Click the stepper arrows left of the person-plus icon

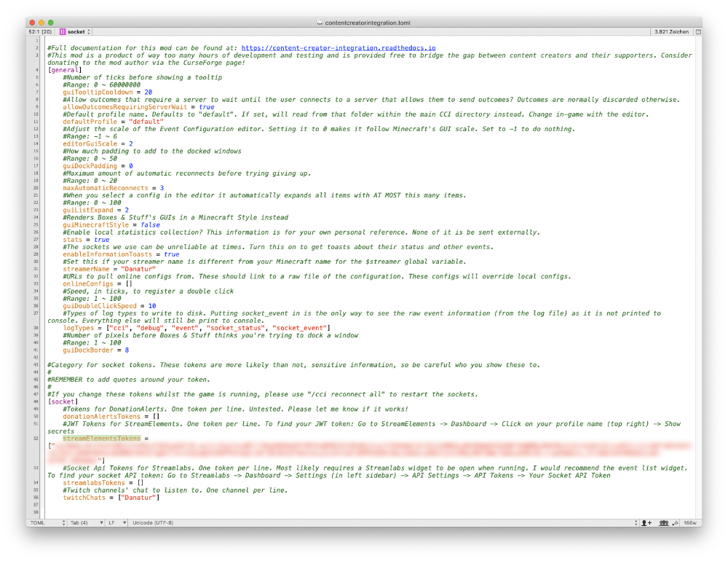point(636,522)
